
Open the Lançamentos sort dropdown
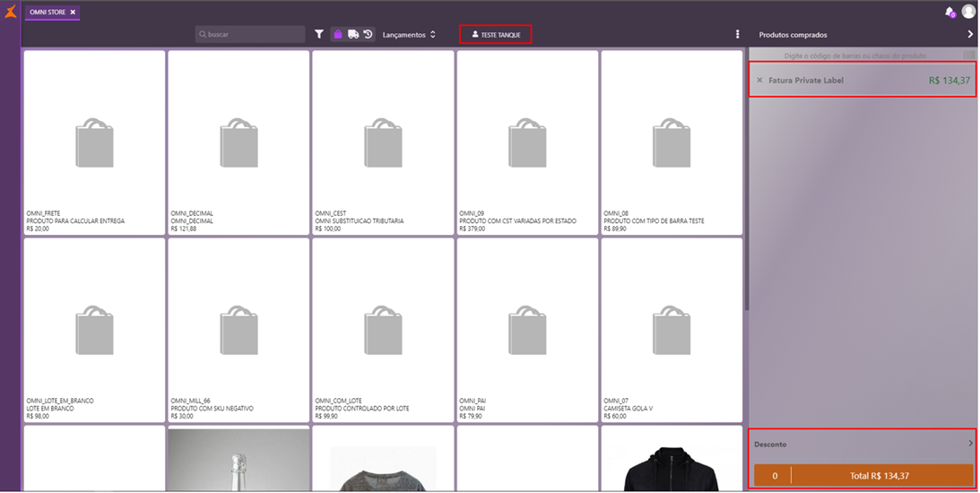(x=409, y=34)
